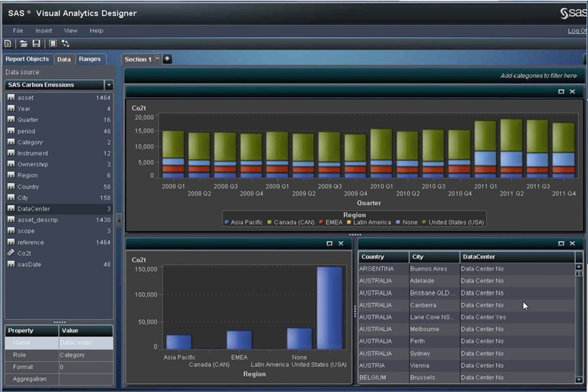Screen dimensions: 588x392
Task: Select the Data tab
Action: coord(64,60)
